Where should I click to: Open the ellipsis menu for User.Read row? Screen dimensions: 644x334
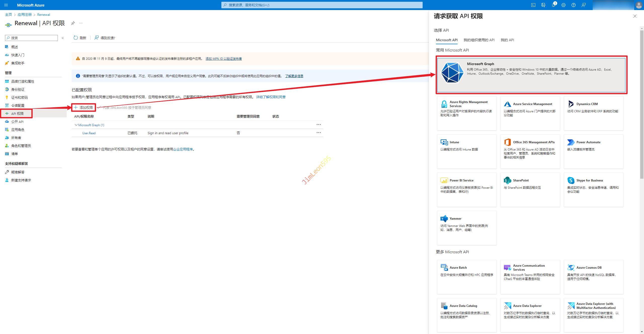(x=318, y=133)
